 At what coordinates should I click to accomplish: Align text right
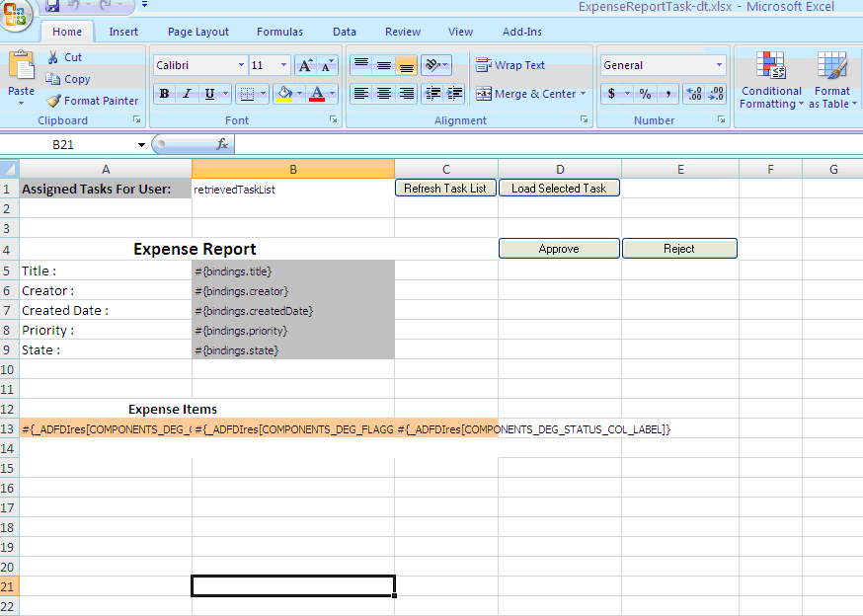pyautogui.click(x=406, y=94)
